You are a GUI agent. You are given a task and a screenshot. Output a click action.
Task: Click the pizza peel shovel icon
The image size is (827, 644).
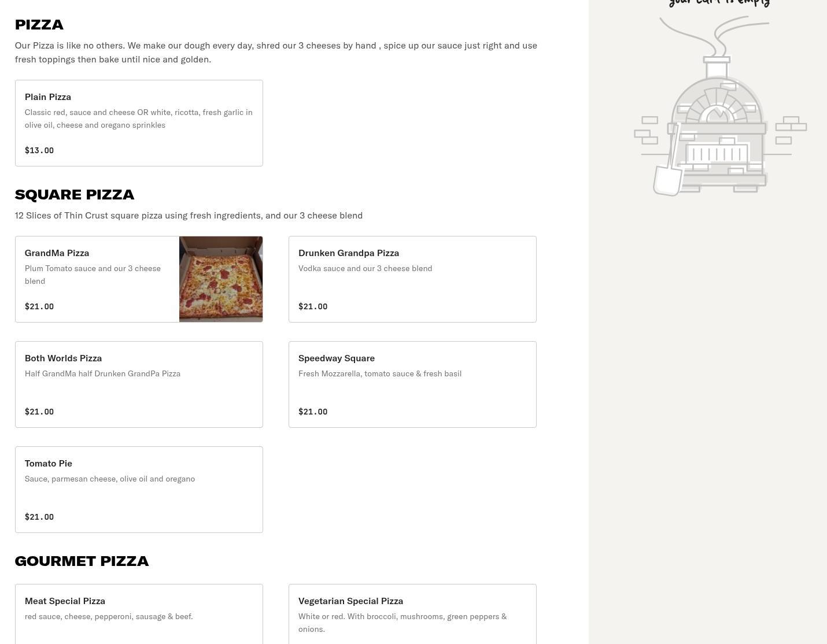669,173
